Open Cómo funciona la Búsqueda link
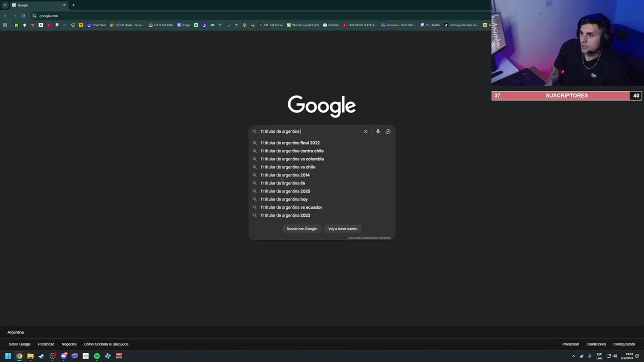The height and width of the screenshot is (362, 644). [x=106, y=344]
